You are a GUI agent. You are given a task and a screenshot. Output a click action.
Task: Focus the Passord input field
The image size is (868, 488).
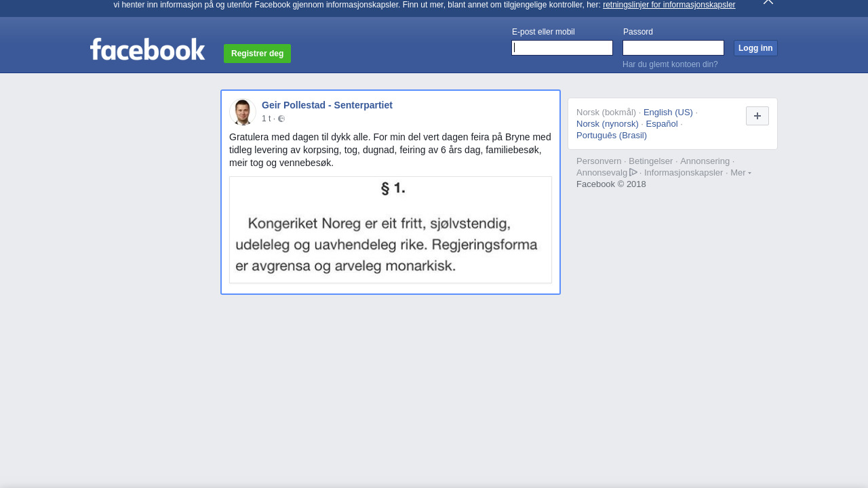point(673,47)
